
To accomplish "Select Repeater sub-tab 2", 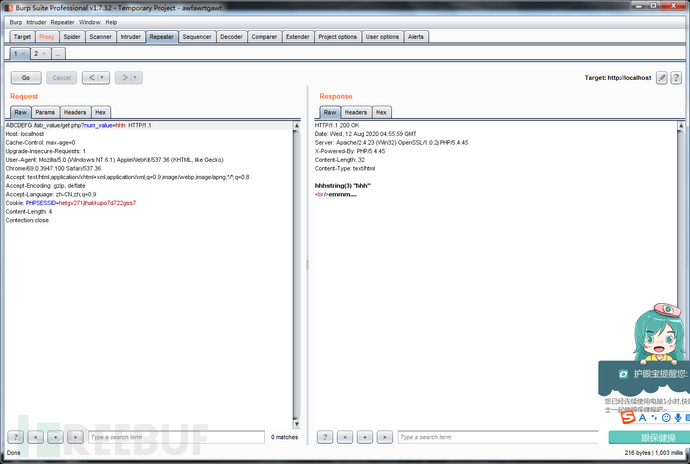I will coord(36,54).
